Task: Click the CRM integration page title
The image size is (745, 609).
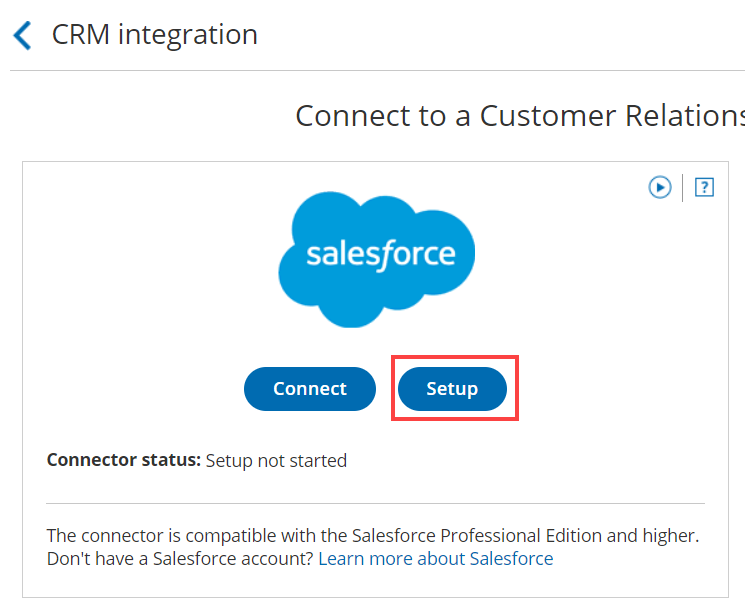Action: (x=154, y=35)
